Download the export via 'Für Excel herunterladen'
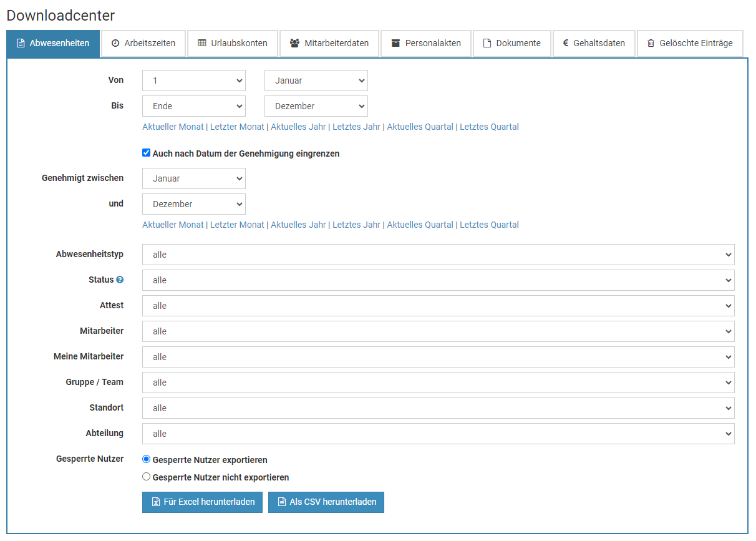This screenshot has height=541, width=756. tap(202, 502)
